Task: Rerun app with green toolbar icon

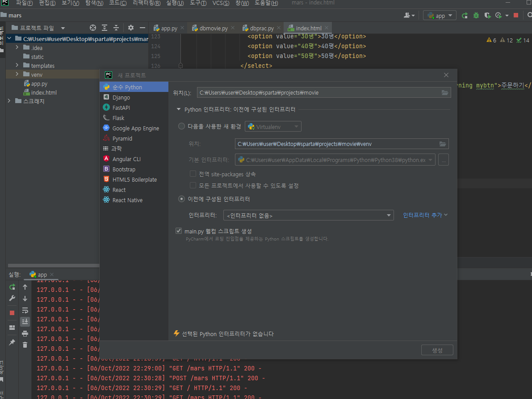Action: click(x=465, y=16)
